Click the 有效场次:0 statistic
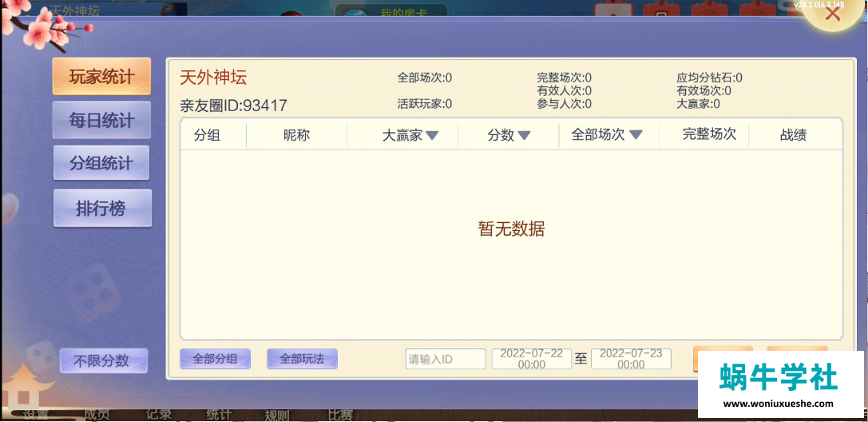868x422 pixels. [x=704, y=91]
